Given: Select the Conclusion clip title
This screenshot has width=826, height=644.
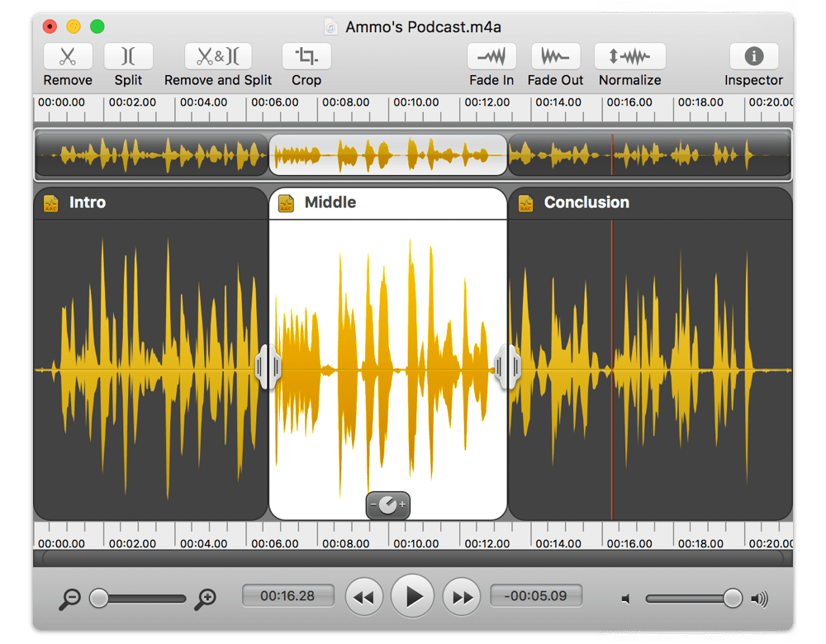Looking at the screenshot, I should [x=586, y=203].
